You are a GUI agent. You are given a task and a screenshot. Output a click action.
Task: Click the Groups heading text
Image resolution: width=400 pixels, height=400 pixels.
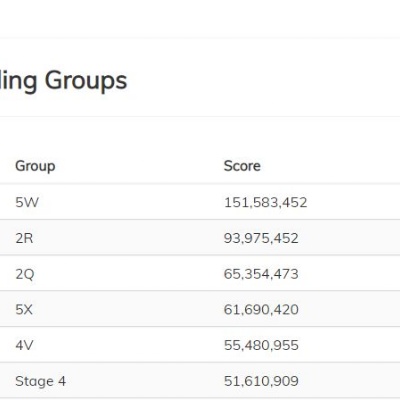coord(86,81)
